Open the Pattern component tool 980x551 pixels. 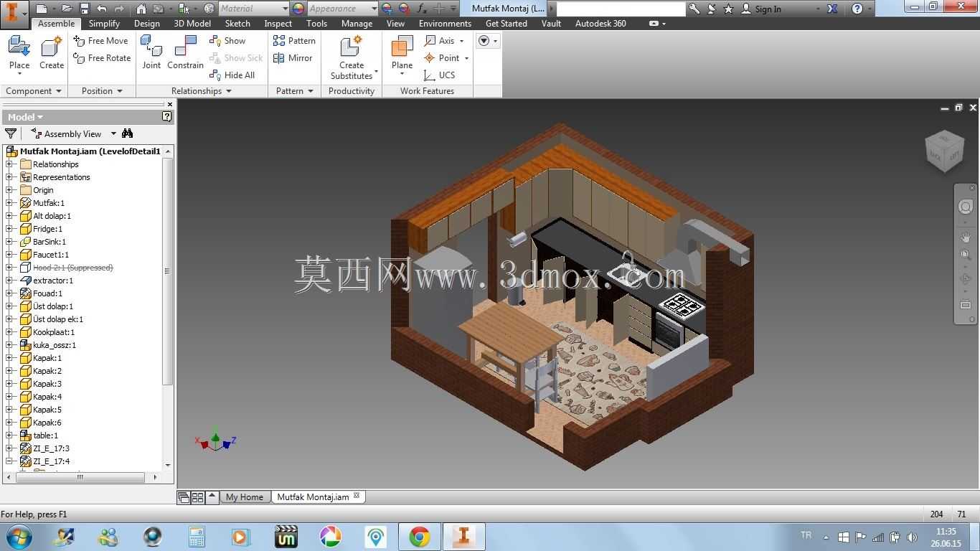coord(294,41)
